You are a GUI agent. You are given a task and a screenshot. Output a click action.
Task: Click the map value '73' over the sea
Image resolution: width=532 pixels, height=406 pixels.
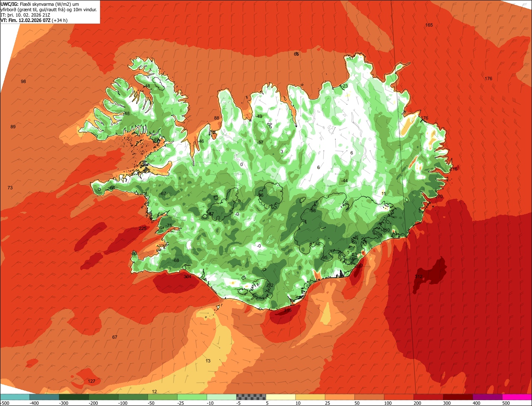pos(10,188)
